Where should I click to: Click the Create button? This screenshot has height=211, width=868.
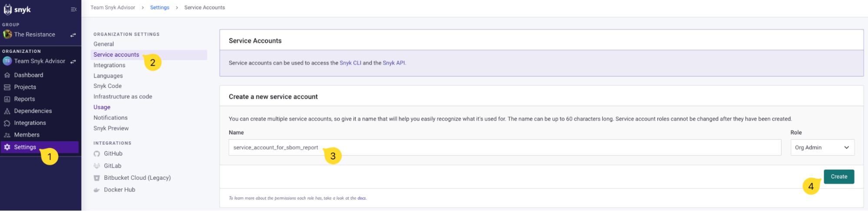pyautogui.click(x=839, y=177)
